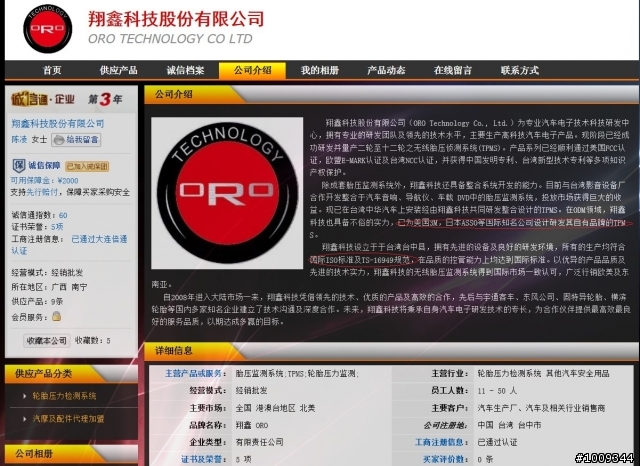The width and height of the screenshot is (640, 466).
Task: Open the 诚信保障 link
Action: point(44,165)
